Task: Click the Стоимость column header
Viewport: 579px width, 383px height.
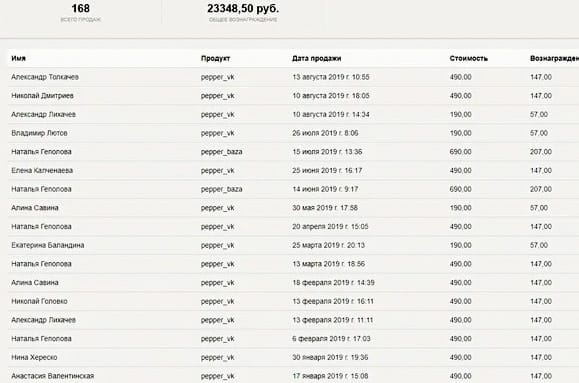Action: click(469, 58)
